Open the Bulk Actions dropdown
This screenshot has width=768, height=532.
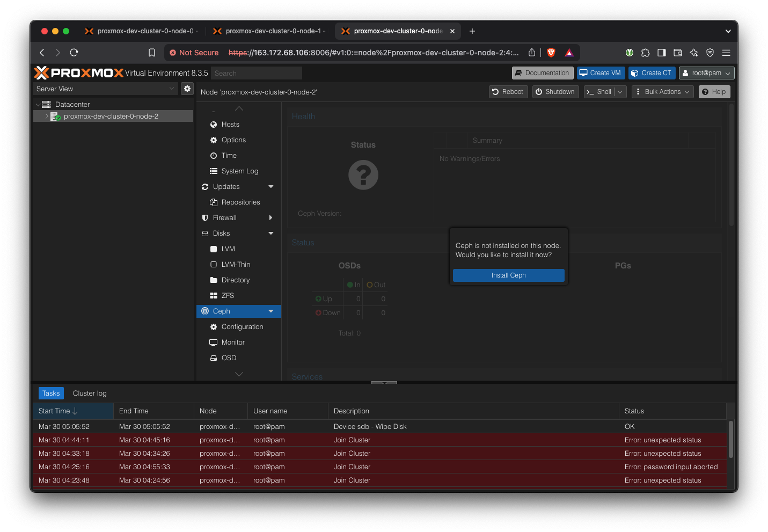click(x=662, y=92)
